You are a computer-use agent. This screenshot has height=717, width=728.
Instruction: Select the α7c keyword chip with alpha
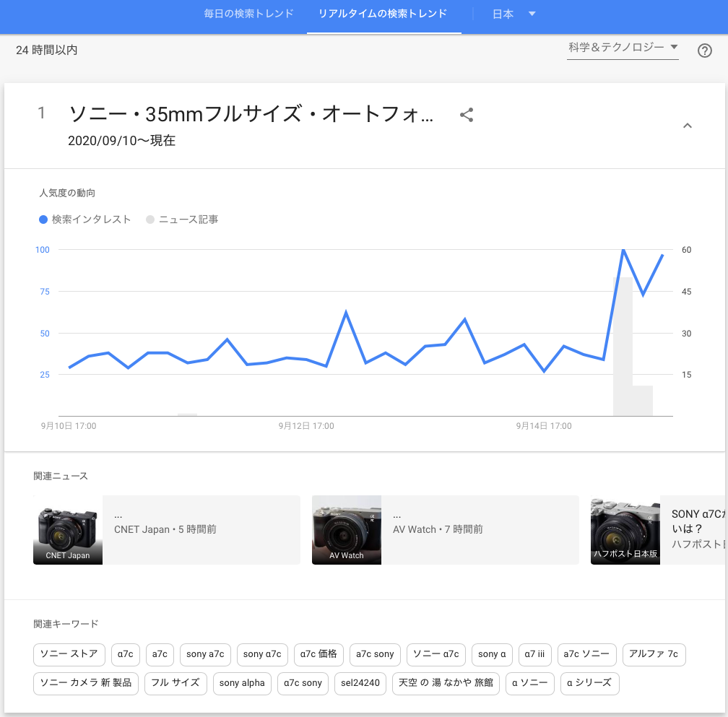[126, 654]
